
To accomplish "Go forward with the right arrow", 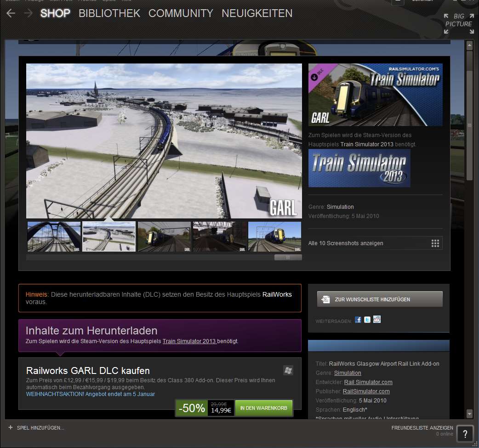I will [x=28, y=13].
